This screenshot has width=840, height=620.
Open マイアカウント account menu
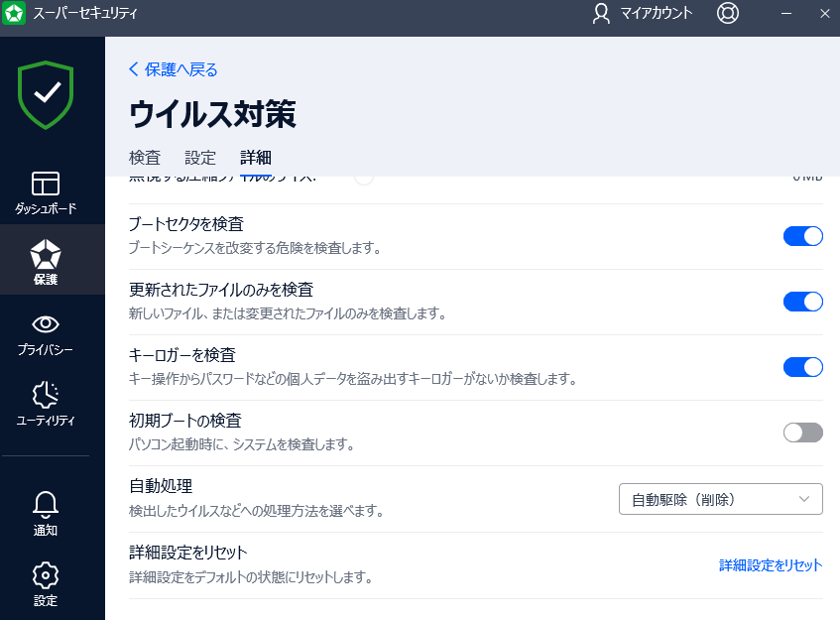coord(643,13)
